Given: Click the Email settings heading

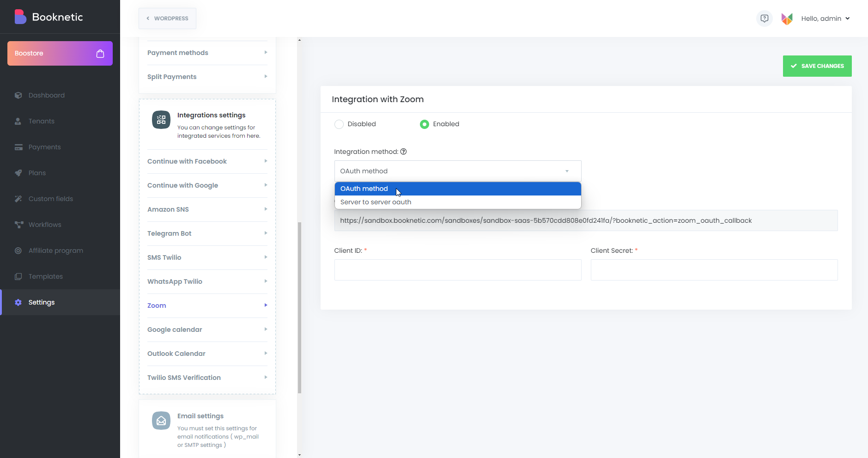Looking at the screenshot, I should pyautogui.click(x=200, y=416).
